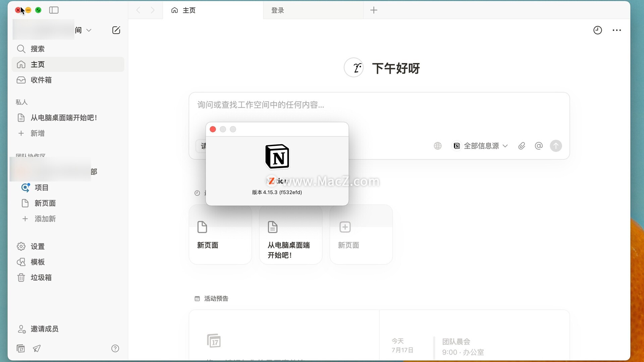Click the compose new page icon
This screenshot has height=362, width=644.
click(116, 30)
